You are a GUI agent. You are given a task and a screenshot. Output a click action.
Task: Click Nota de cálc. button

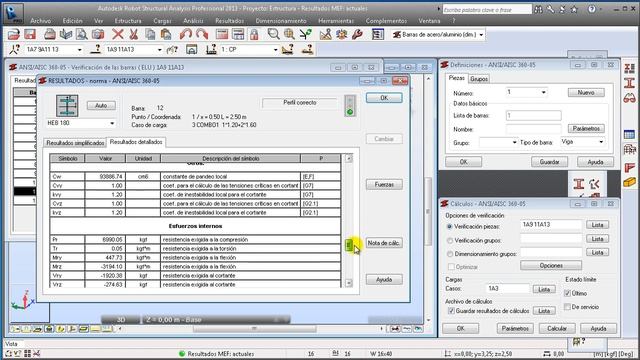(384, 243)
